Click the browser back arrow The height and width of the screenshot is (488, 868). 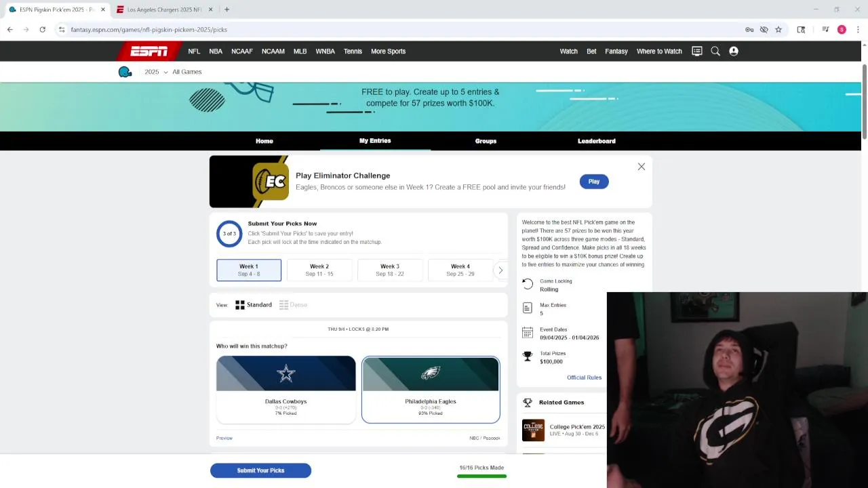[x=10, y=29]
